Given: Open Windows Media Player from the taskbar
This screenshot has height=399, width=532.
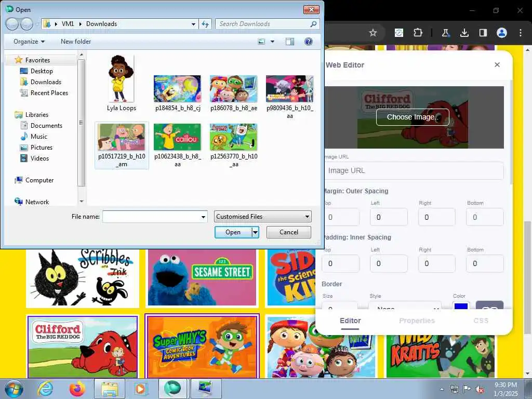Looking at the screenshot, I should [x=140, y=389].
